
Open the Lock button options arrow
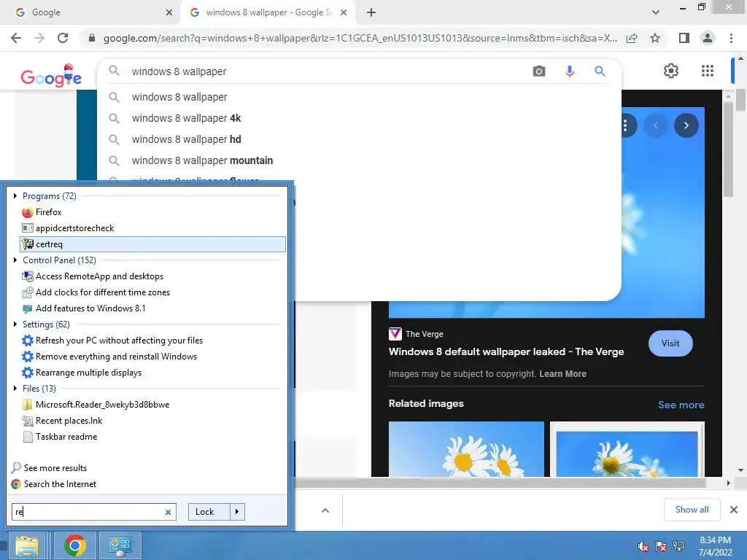237,512
